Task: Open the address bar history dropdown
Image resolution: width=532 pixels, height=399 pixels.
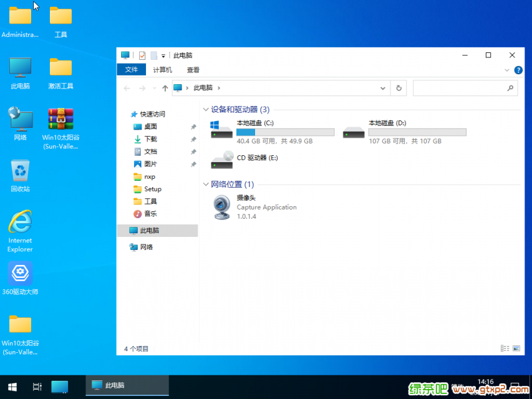Action: point(383,88)
